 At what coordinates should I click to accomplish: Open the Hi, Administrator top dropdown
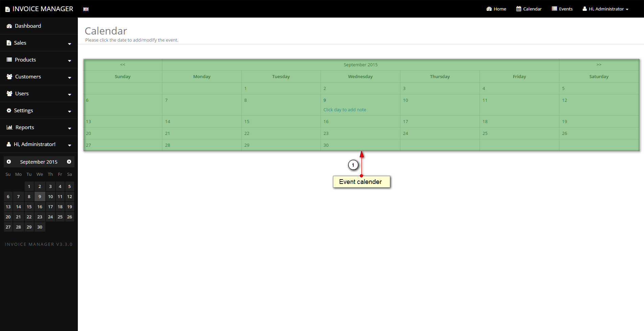tap(605, 9)
